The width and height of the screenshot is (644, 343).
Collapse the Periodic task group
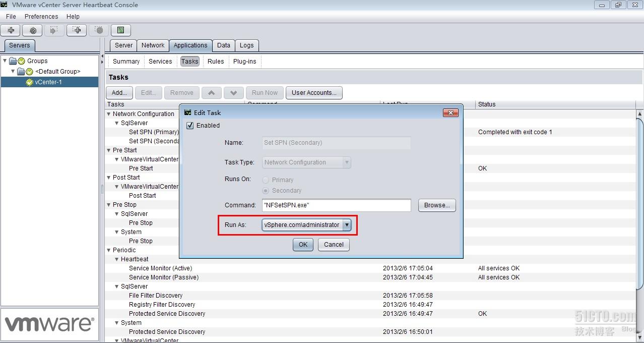tap(108, 250)
